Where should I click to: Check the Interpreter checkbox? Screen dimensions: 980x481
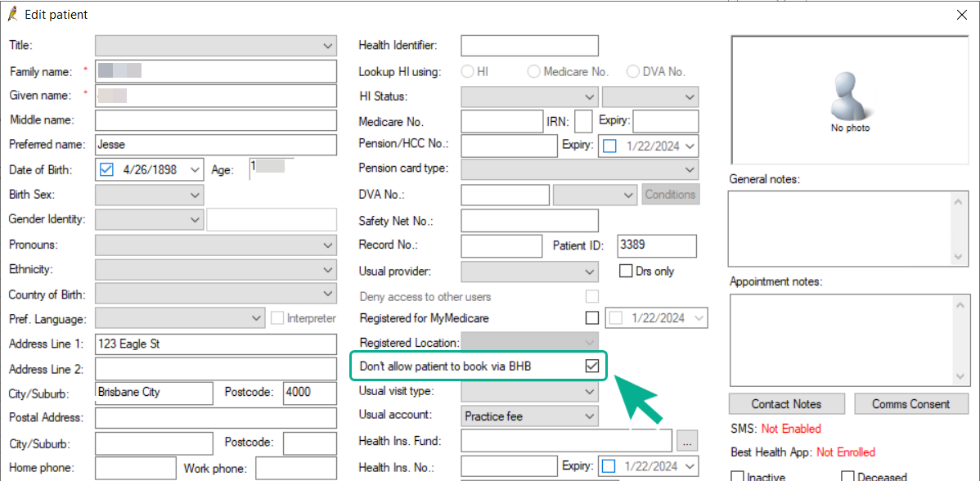pyautogui.click(x=276, y=318)
